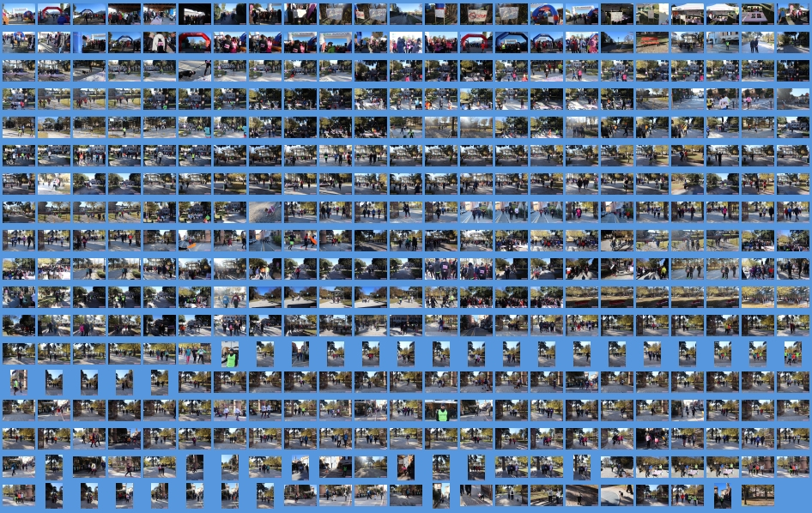Open the tall monument portrait photo in bottom row
The width and height of the screenshot is (812, 513).
(722, 495)
